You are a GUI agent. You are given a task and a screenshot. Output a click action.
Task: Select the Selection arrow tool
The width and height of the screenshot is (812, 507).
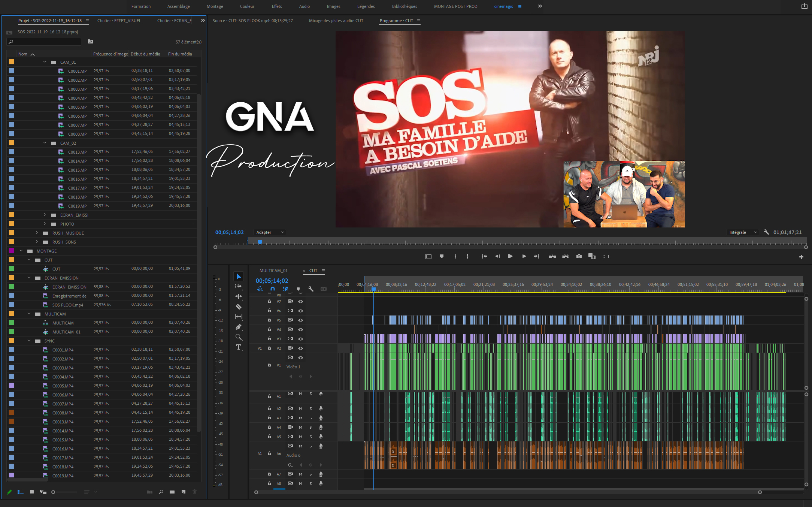click(239, 277)
